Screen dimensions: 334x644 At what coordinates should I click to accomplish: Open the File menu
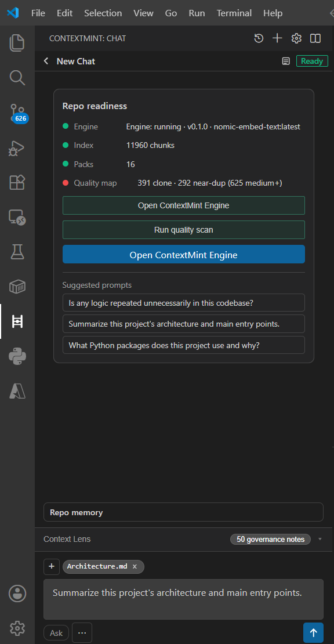point(38,13)
